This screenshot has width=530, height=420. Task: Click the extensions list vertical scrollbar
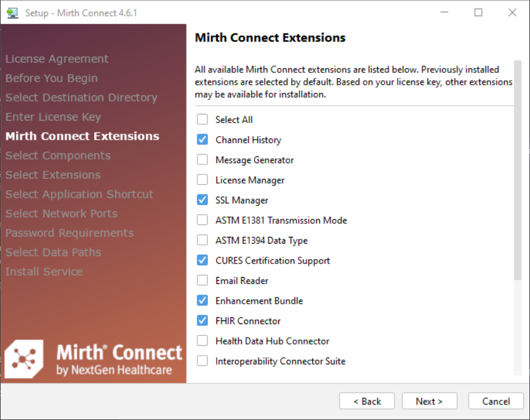tap(518, 192)
